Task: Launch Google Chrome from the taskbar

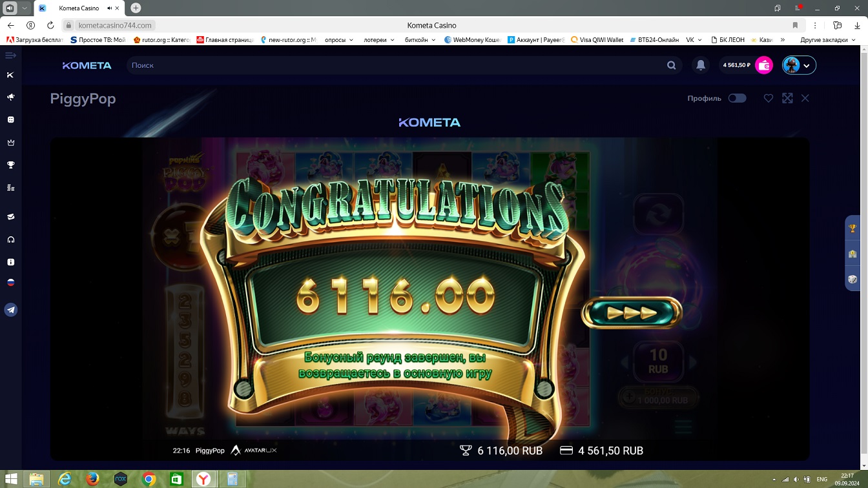Action: (149, 479)
